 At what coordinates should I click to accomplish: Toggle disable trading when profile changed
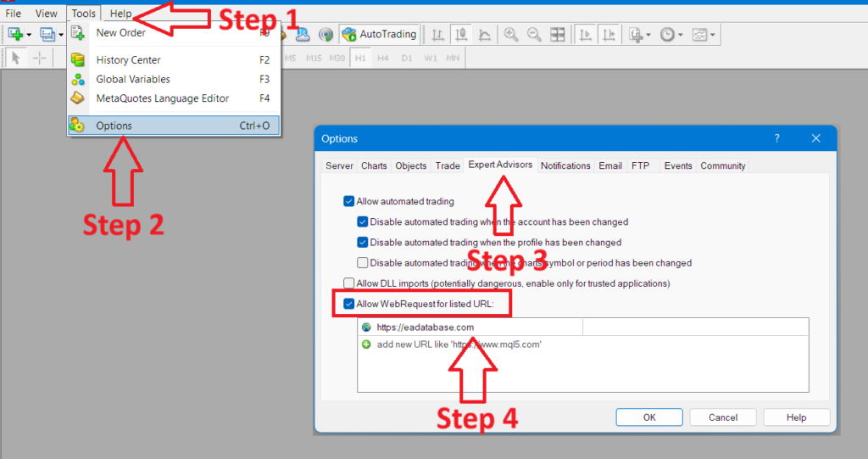point(363,243)
